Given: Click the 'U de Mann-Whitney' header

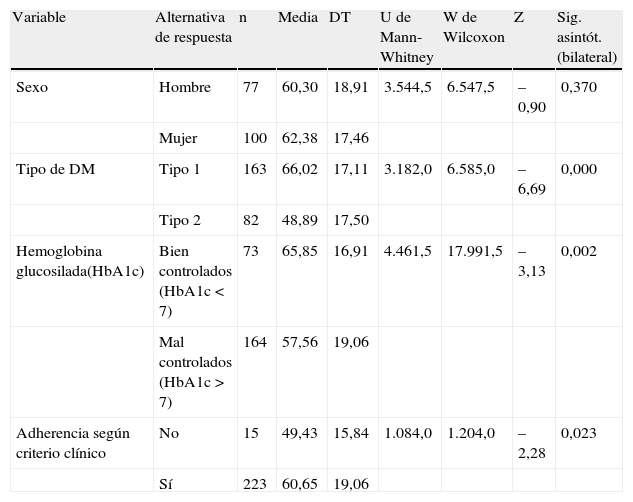Looking at the screenshot, I should tap(407, 38).
